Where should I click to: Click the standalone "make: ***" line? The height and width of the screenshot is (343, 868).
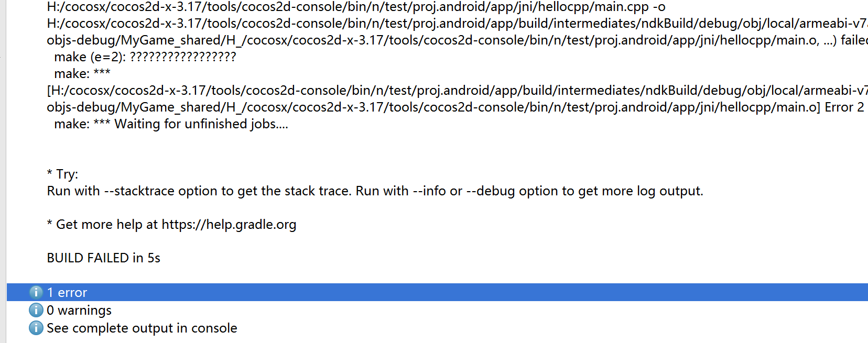(x=82, y=74)
